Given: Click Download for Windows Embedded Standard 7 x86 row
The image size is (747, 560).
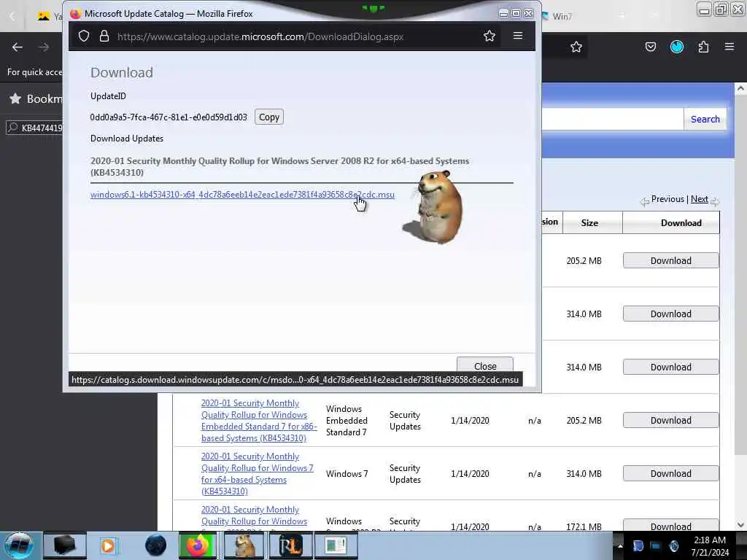Looking at the screenshot, I should pos(671,421).
